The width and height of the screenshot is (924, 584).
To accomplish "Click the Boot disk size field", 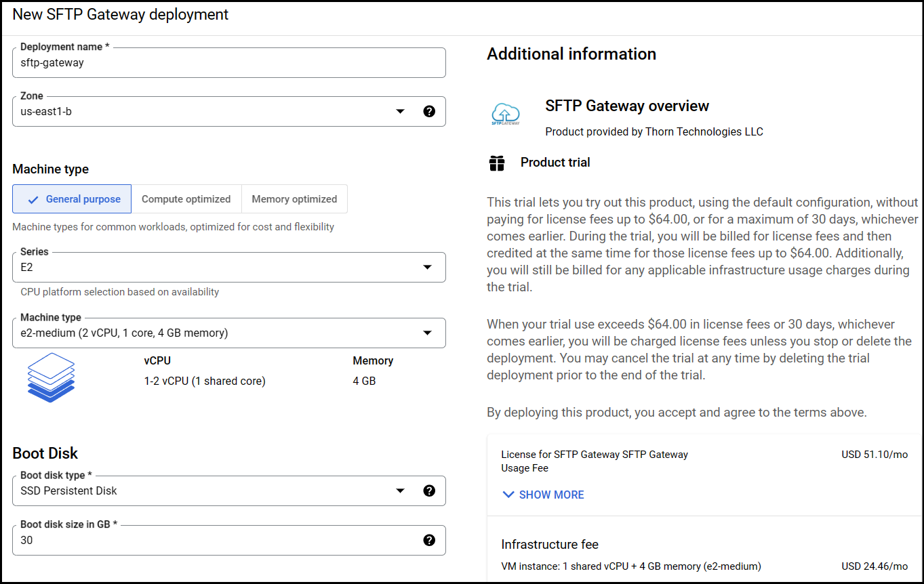I will tap(229, 540).
